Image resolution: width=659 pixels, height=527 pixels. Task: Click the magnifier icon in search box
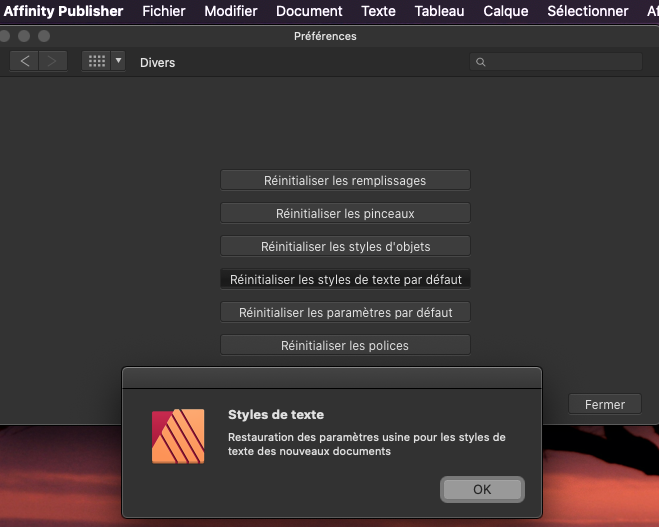click(x=481, y=62)
